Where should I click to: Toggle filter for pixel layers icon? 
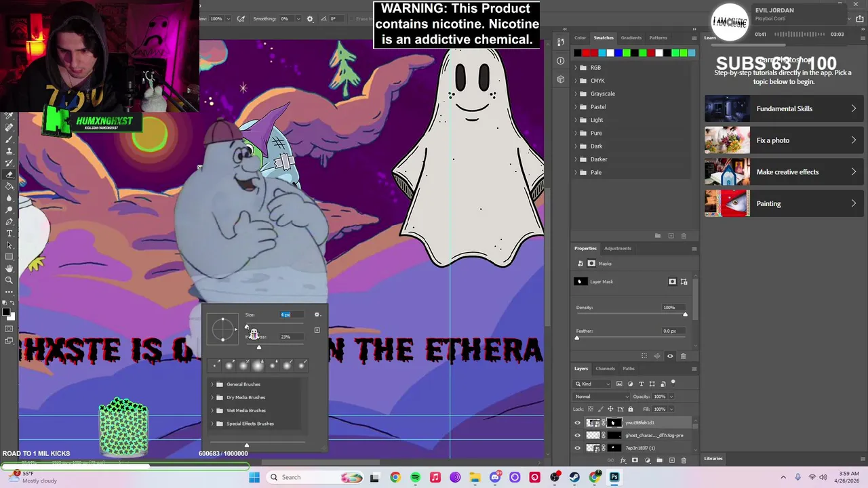coord(619,384)
